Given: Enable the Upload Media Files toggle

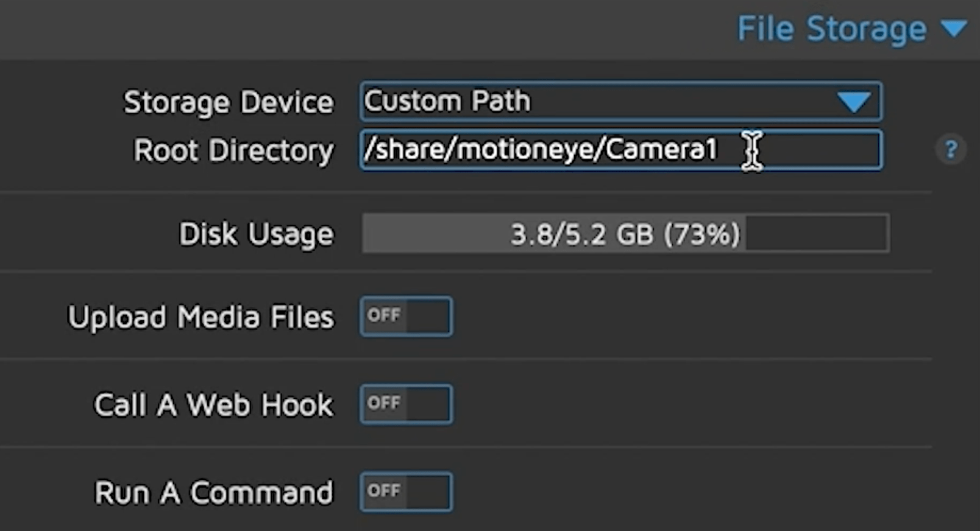Looking at the screenshot, I should [405, 315].
